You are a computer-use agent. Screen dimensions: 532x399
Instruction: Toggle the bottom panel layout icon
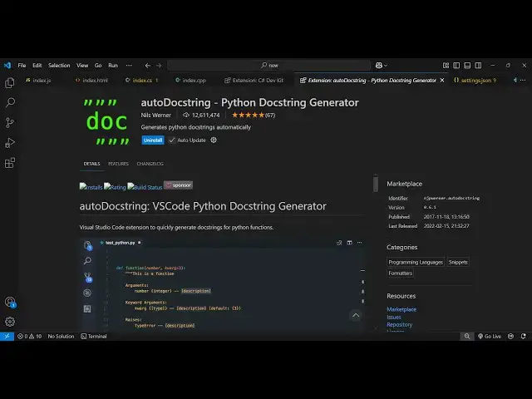pos(467,65)
